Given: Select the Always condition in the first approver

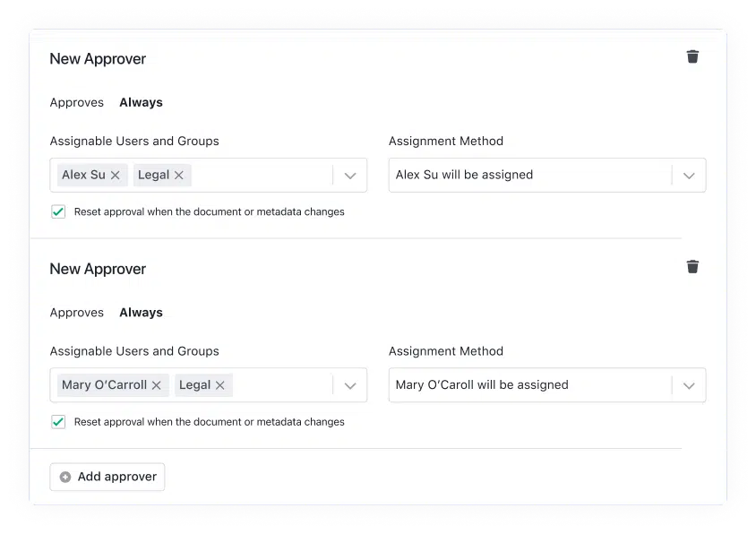Looking at the screenshot, I should 141,102.
